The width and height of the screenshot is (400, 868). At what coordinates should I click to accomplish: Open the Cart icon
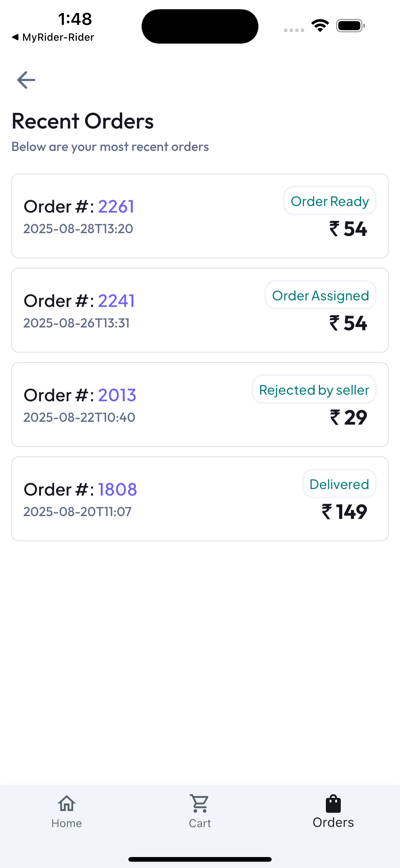point(200,804)
